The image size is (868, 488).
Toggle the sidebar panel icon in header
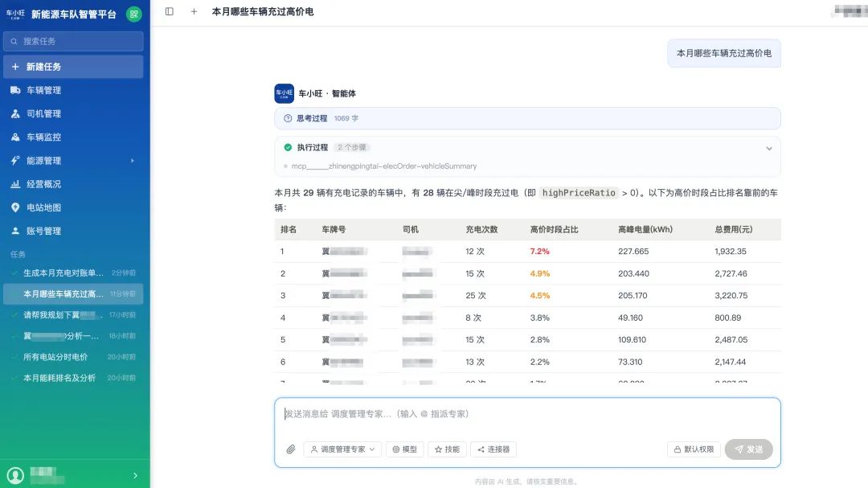tap(170, 11)
